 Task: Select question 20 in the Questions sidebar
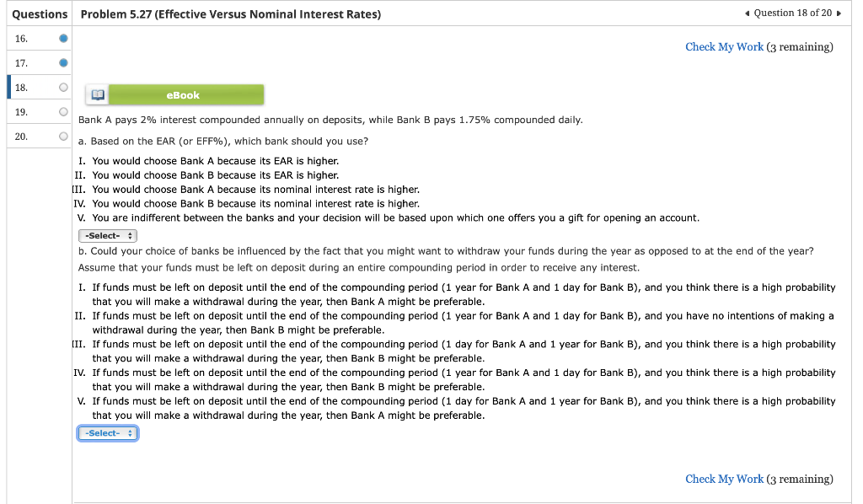point(25,136)
